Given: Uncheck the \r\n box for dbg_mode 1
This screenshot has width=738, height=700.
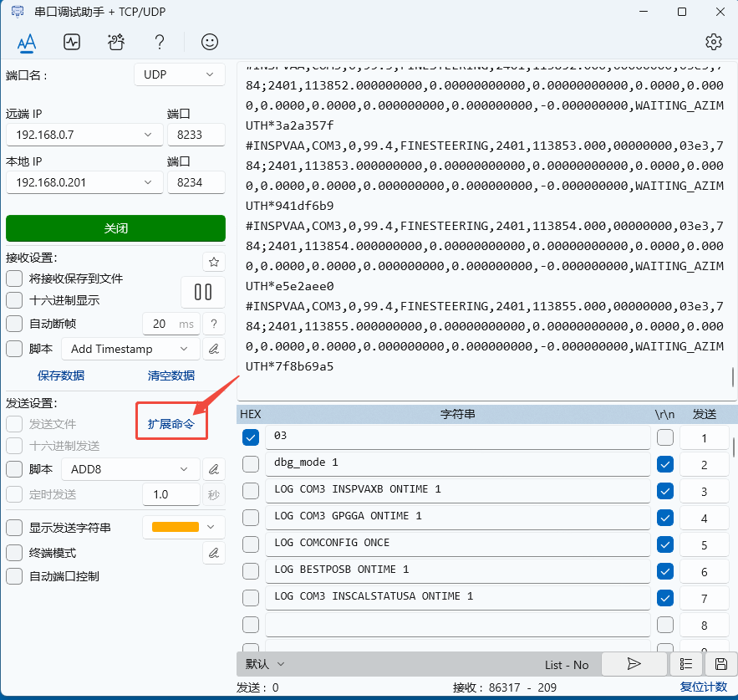Looking at the screenshot, I should tap(665, 463).
